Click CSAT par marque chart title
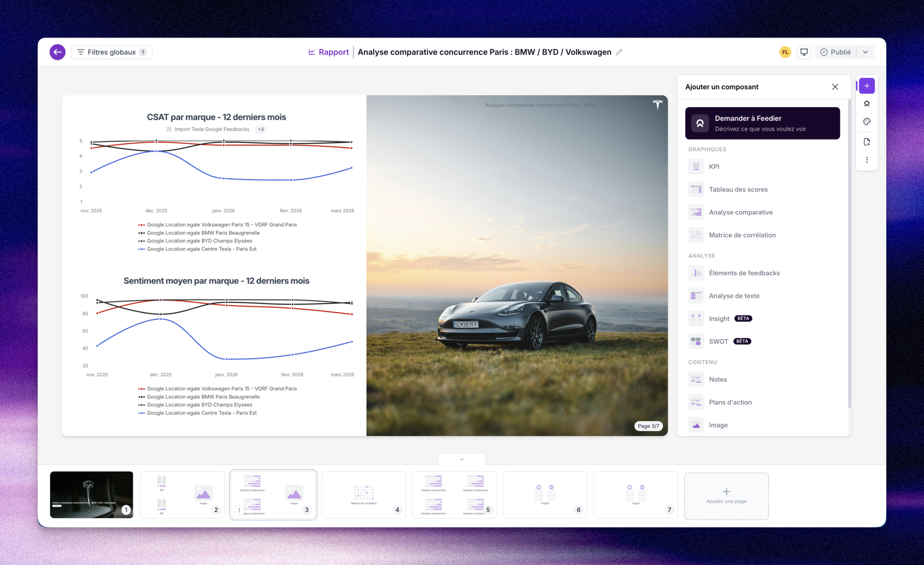This screenshot has width=924, height=565. point(216,117)
